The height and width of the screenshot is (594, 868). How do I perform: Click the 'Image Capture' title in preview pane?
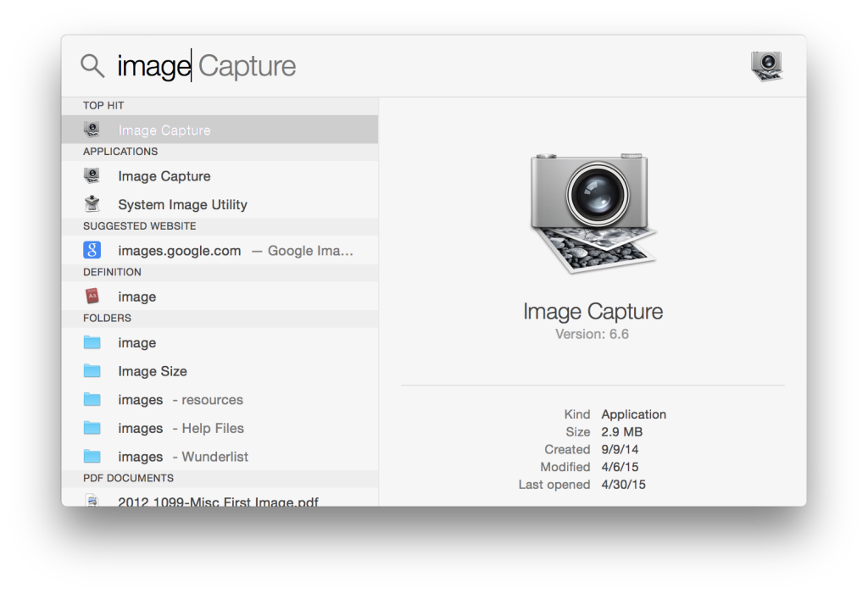(x=593, y=312)
